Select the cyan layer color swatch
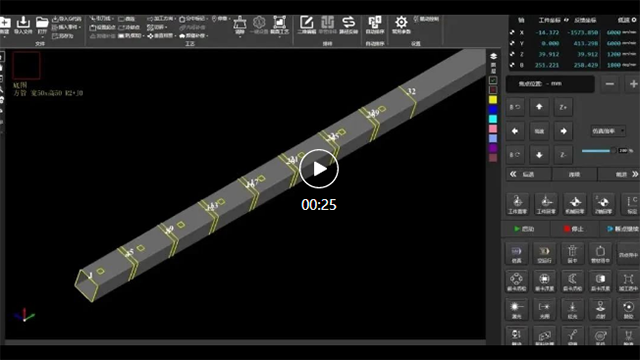The image size is (640, 360). (x=493, y=119)
